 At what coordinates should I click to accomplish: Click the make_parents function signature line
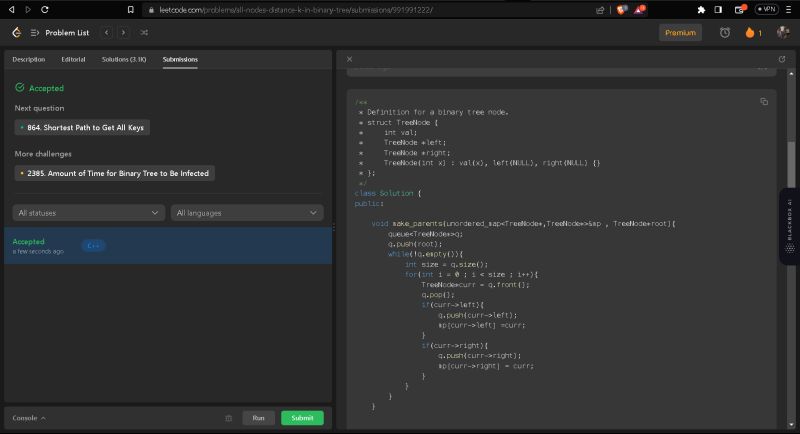(x=523, y=223)
